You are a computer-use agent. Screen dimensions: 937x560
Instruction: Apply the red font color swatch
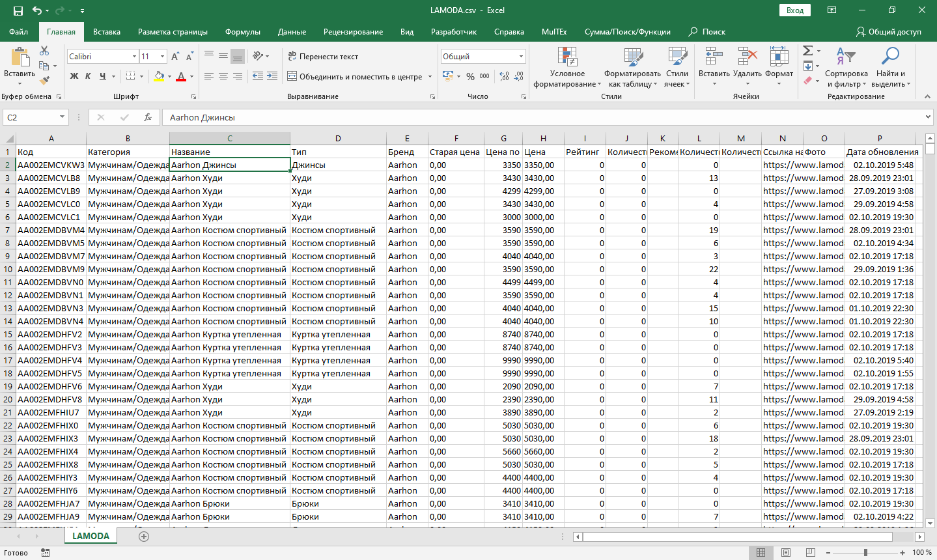[x=182, y=76]
